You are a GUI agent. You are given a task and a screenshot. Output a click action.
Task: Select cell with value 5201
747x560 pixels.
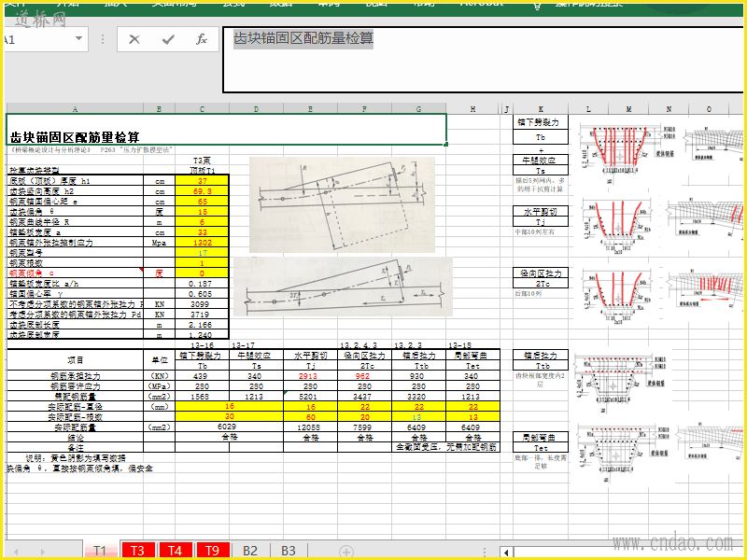coord(310,396)
